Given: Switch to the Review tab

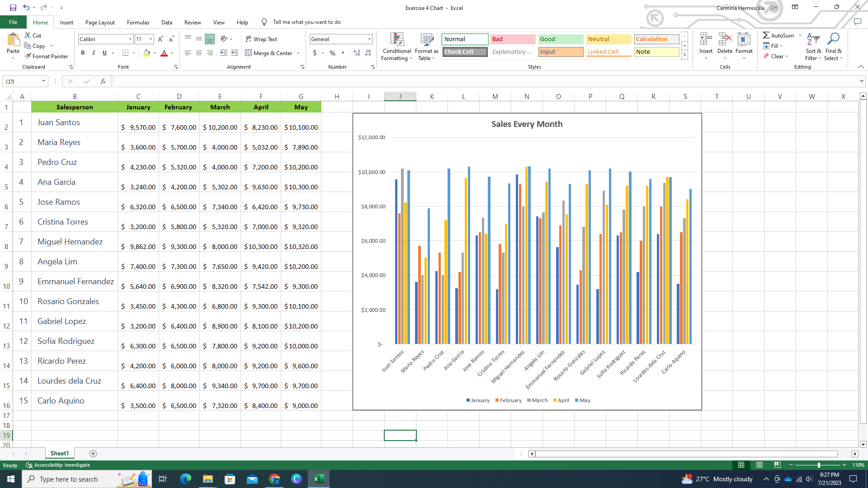Looking at the screenshot, I should coord(193,22).
